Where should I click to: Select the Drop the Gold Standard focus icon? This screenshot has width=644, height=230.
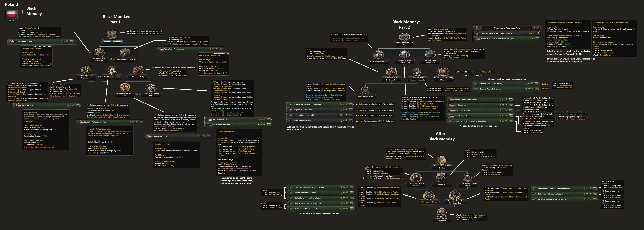112,35
